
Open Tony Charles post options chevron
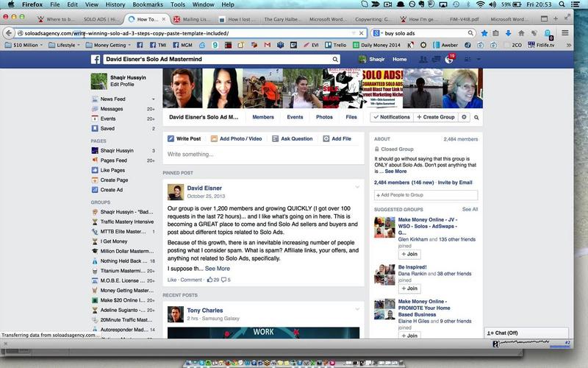(357, 309)
